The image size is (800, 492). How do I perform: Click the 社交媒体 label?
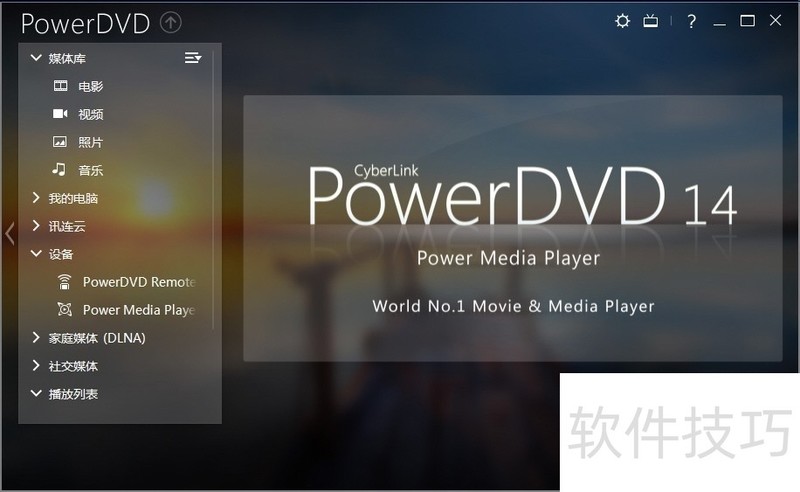click(x=73, y=366)
